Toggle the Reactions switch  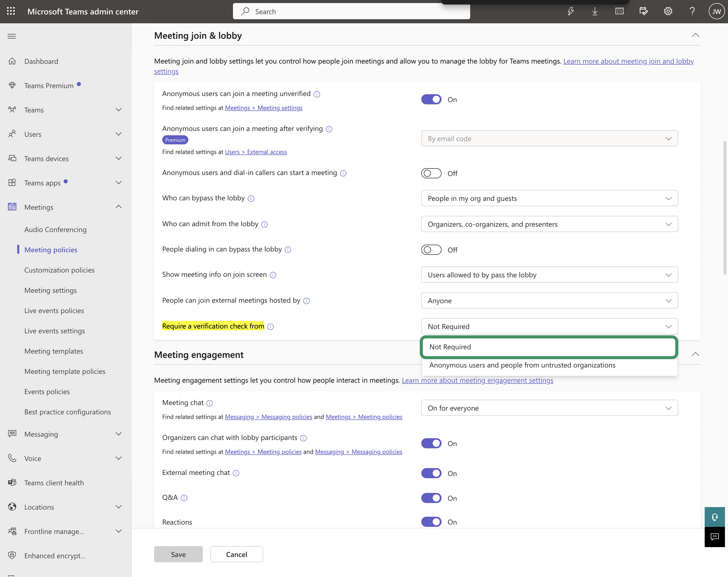[431, 522]
